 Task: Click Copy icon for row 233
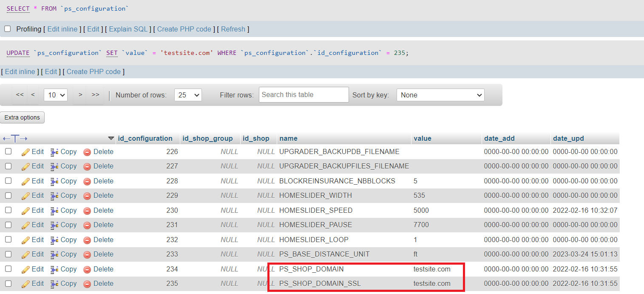(54, 254)
